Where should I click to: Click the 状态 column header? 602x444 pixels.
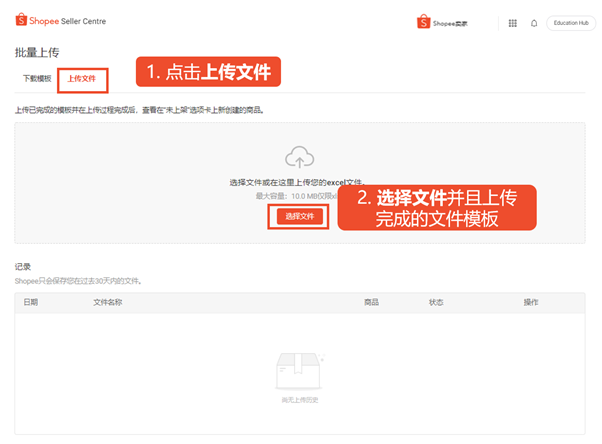(x=436, y=302)
